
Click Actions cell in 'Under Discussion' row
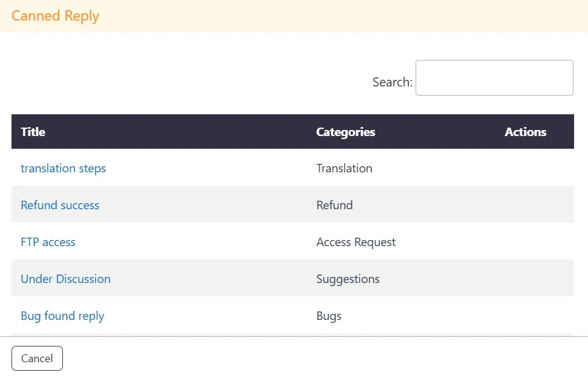point(525,279)
